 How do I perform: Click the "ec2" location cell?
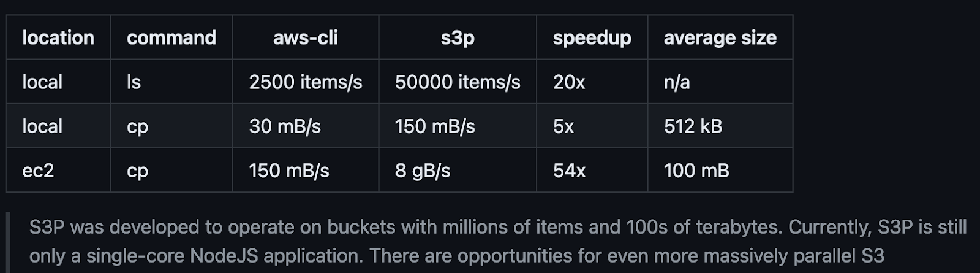point(38,171)
